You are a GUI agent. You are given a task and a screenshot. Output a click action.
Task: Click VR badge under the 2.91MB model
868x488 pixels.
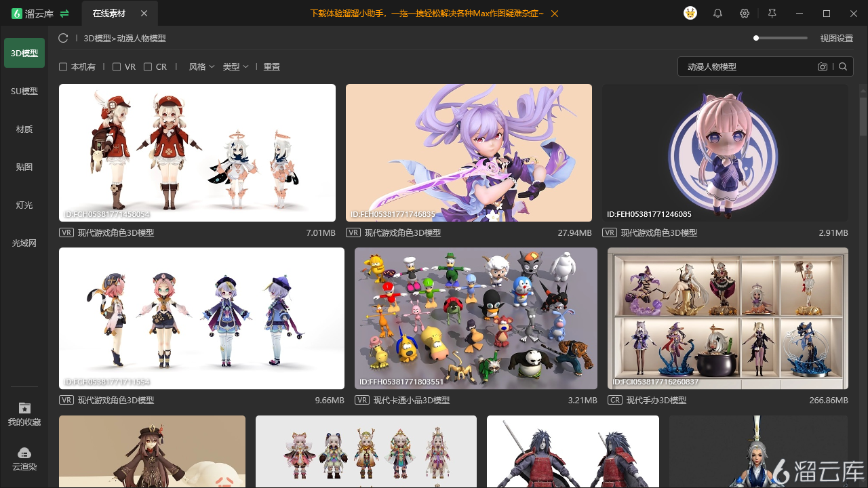pos(610,232)
